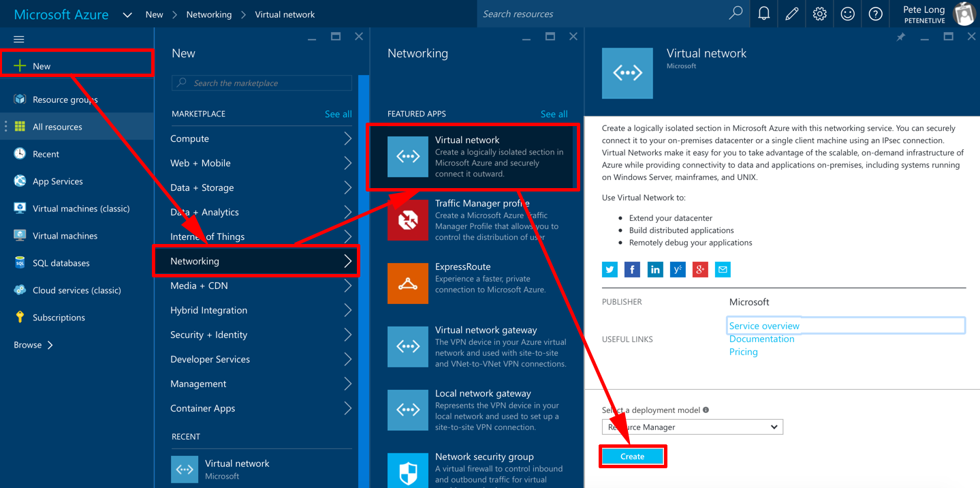This screenshot has width=980, height=488.
Task: Click deployment model info icon
Action: 706,410
